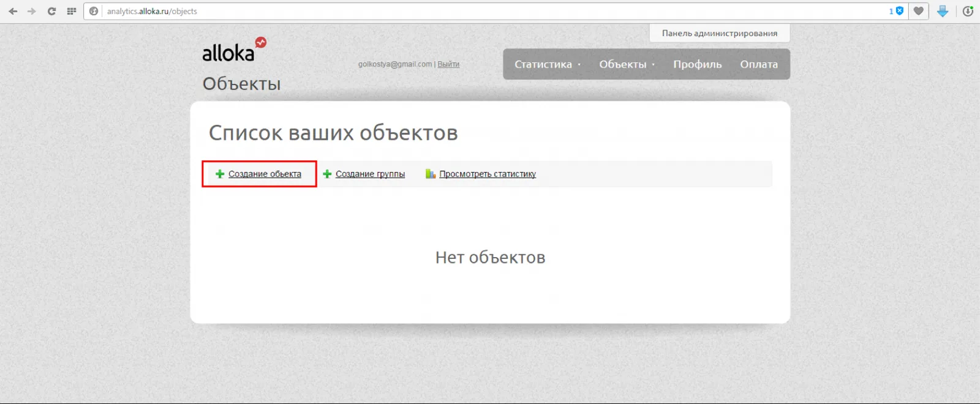Go to the Профиль section
The height and width of the screenshot is (404, 980).
click(x=698, y=64)
